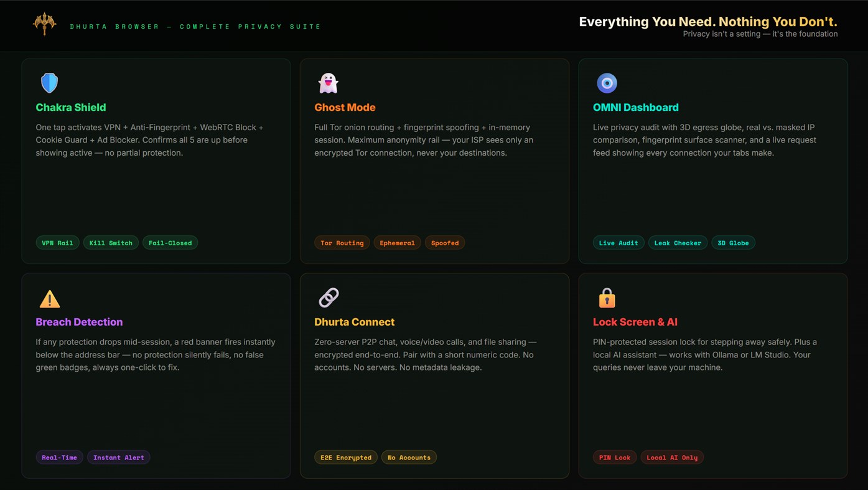Select the Fail-Closed tag
868x490 pixels.
170,243
